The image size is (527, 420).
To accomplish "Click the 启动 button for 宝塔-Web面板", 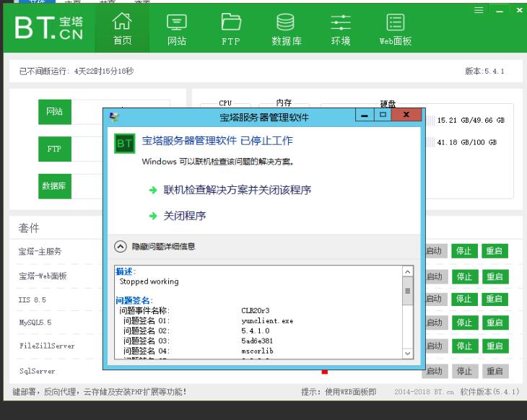I will pos(436,277).
